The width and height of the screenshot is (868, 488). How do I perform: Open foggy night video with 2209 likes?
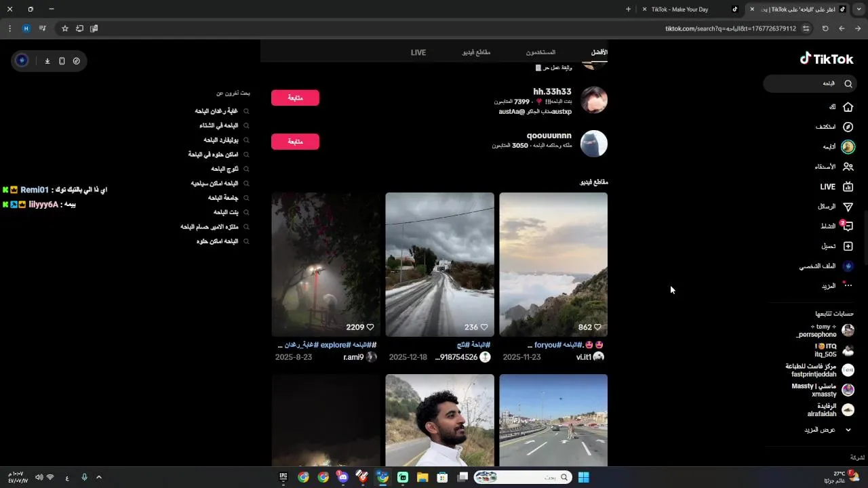325,264
